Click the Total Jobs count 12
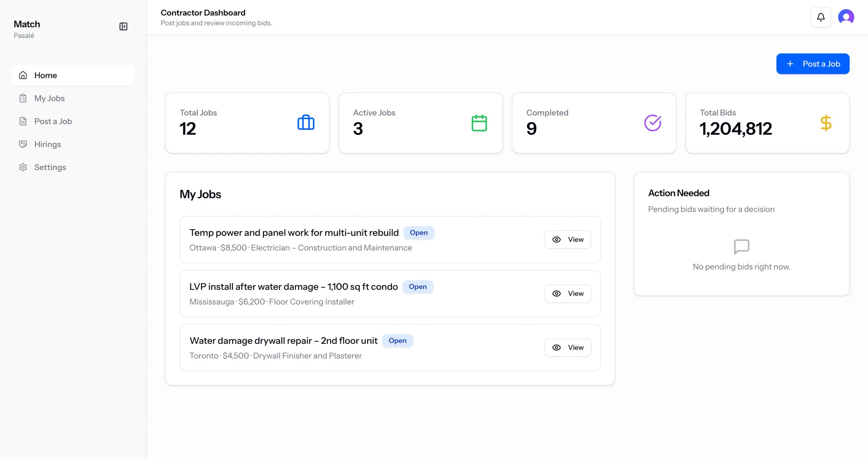The width and height of the screenshot is (868, 459). tap(187, 129)
